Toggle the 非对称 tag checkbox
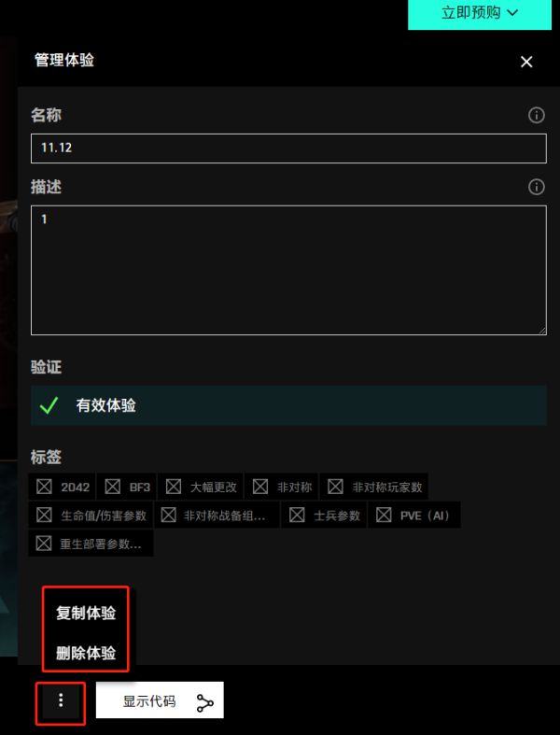 (260, 487)
